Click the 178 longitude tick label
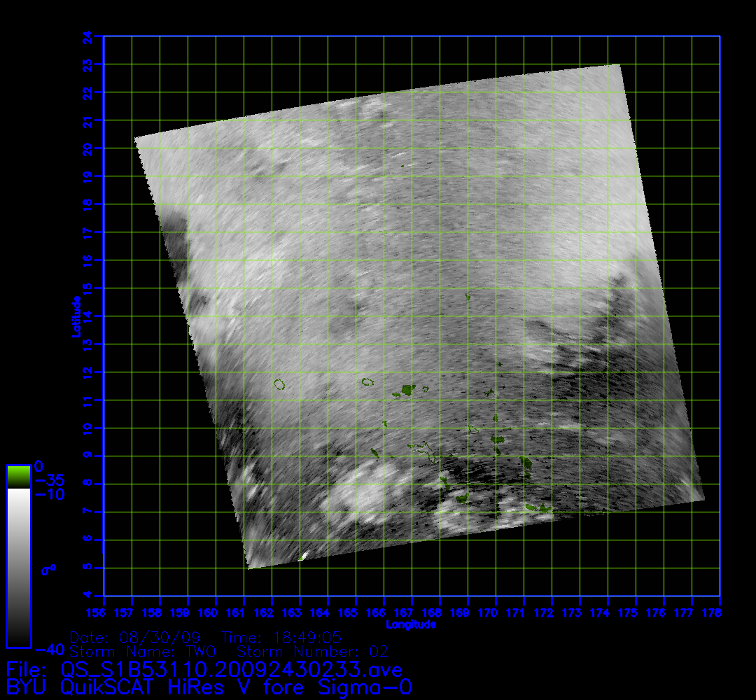756x700 pixels. pos(720,614)
